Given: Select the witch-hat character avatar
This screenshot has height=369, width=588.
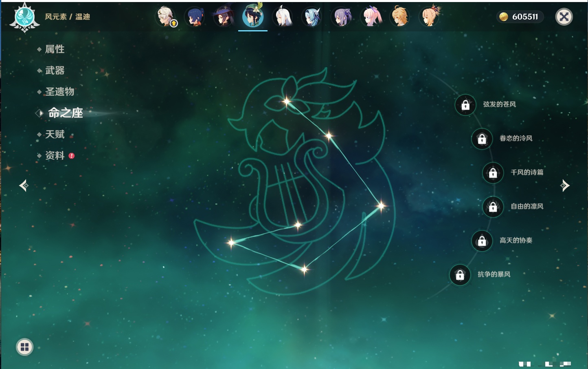Looking at the screenshot, I should pos(224,17).
